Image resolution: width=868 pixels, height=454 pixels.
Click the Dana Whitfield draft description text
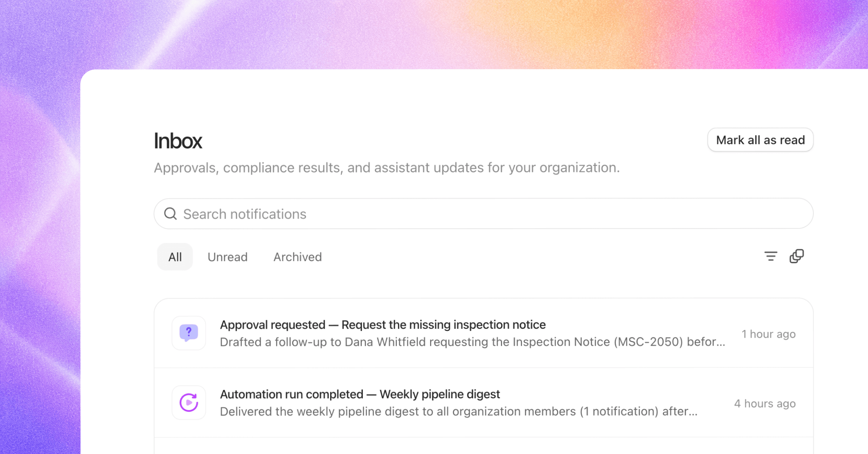473,342
